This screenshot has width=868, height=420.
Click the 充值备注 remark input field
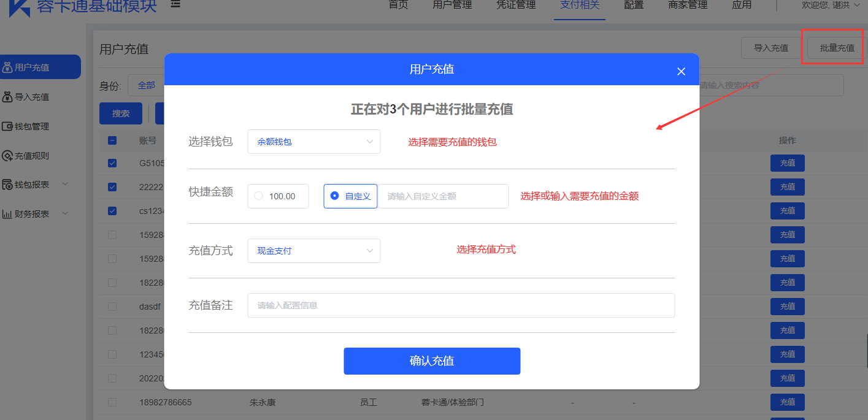pyautogui.click(x=461, y=305)
